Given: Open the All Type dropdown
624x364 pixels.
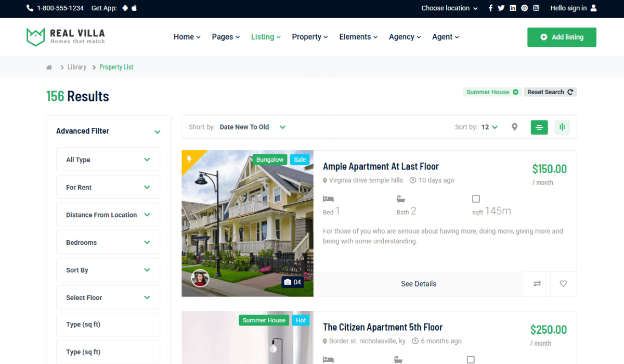Looking at the screenshot, I should (x=108, y=160).
